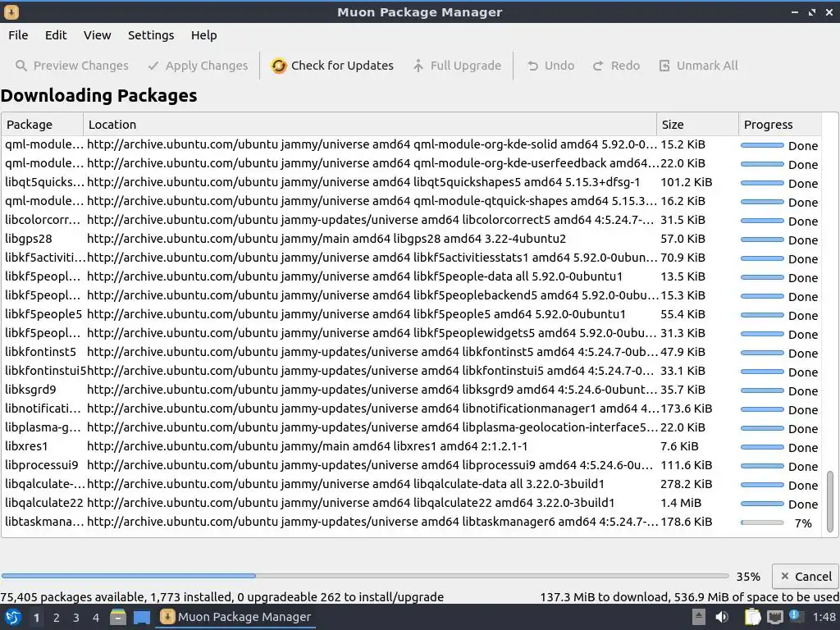Sort by the Size column header
The image size is (840, 630).
click(x=697, y=125)
